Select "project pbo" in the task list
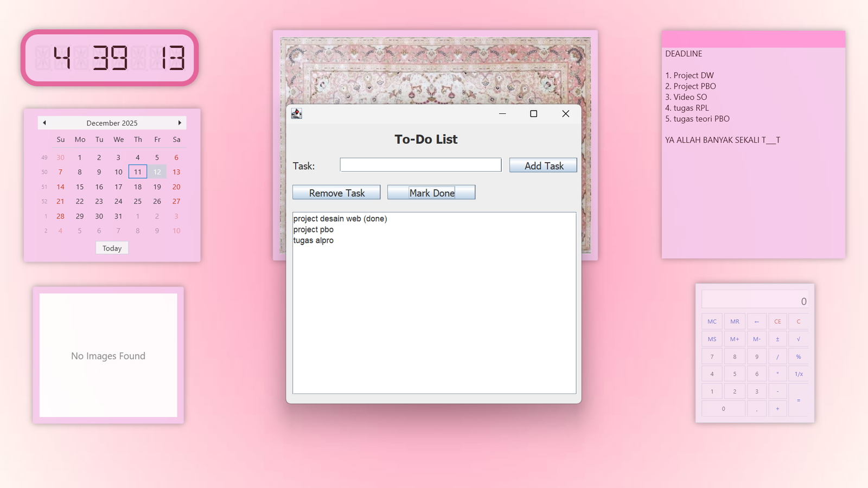 314,230
